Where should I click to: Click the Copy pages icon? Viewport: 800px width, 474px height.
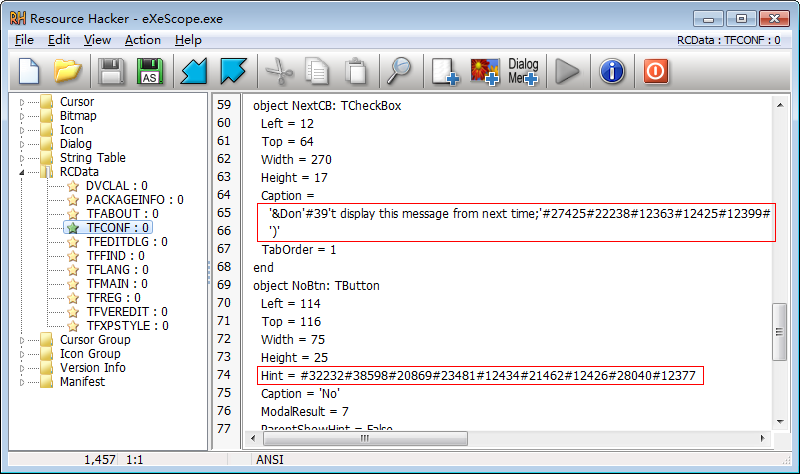point(317,71)
